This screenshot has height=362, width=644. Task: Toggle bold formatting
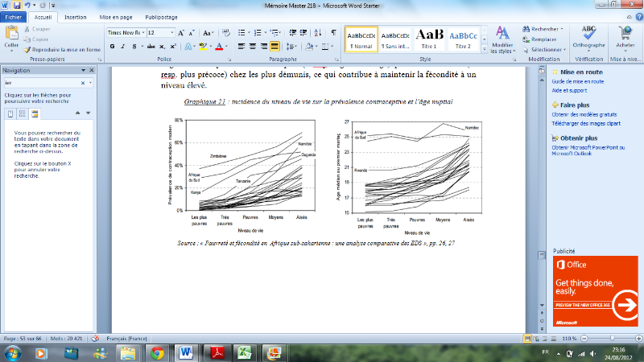pos(112,47)
